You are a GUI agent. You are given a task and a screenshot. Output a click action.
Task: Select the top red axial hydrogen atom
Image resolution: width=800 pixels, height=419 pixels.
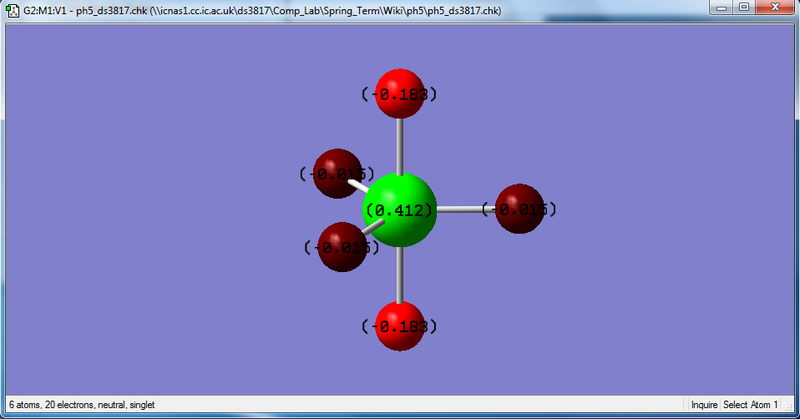tap(399, 94)
